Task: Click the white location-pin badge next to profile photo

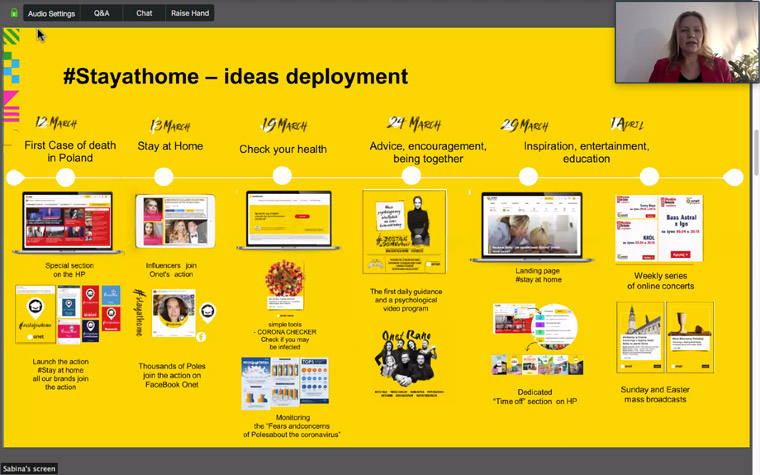Action: pyautogui.click(x=207, y=313)
